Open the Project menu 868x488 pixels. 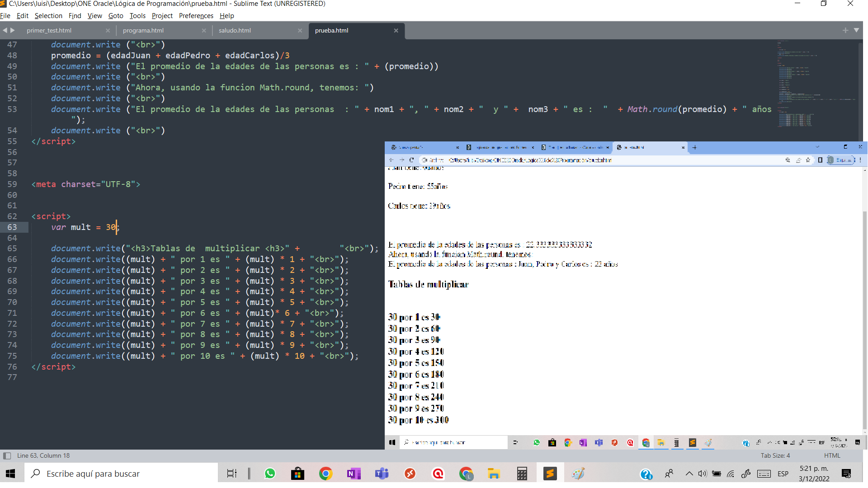(x=162, y=16)
